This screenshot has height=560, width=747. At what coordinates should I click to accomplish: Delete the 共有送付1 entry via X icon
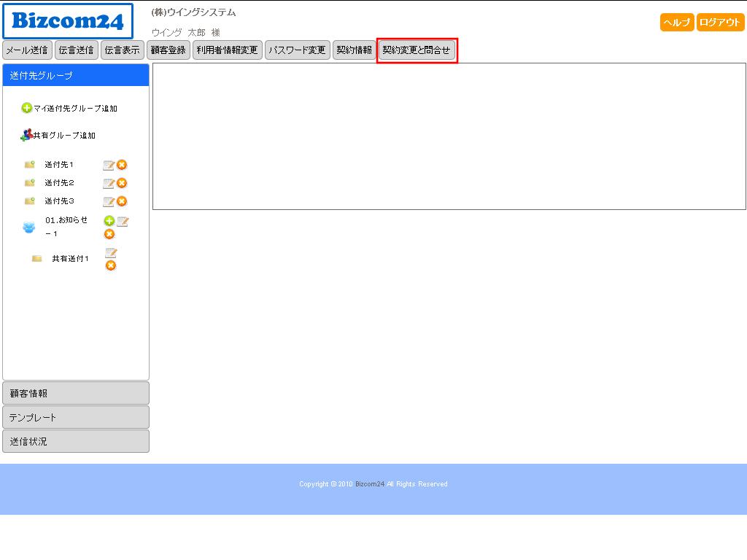click(111, 265)
